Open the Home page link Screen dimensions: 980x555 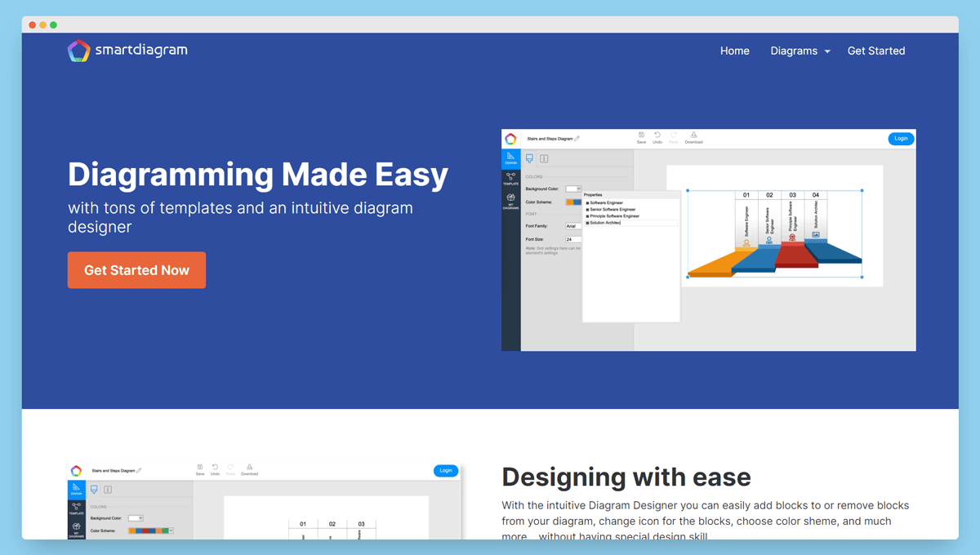point(734,51)
